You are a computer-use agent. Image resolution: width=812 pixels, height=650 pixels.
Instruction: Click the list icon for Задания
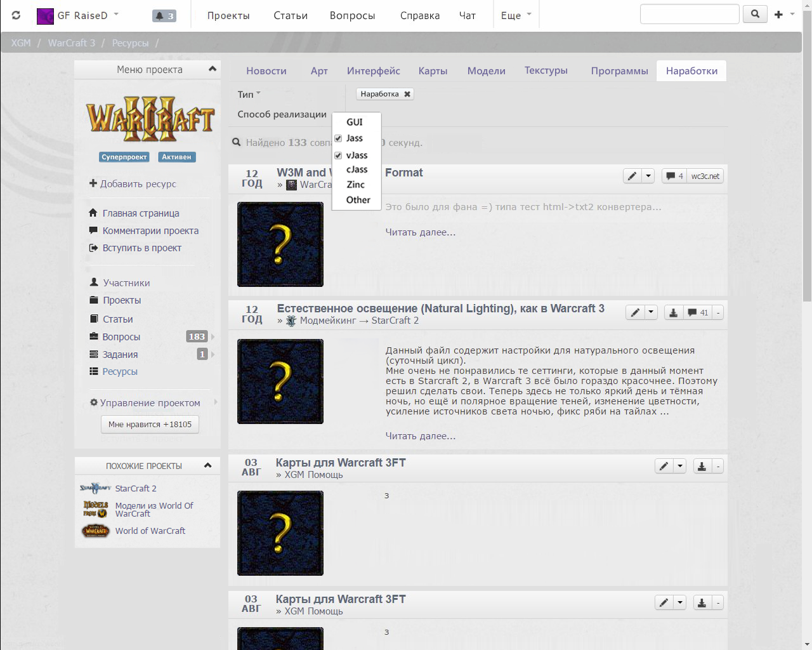click(94, 354)
